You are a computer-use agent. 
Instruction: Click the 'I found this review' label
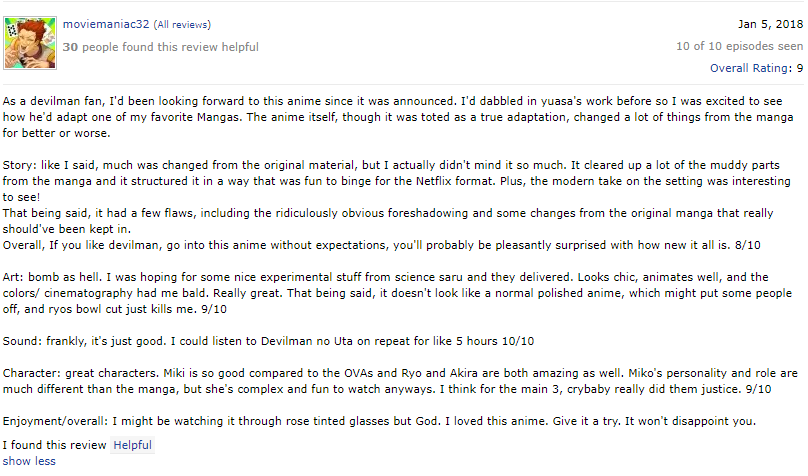point(54,444)
